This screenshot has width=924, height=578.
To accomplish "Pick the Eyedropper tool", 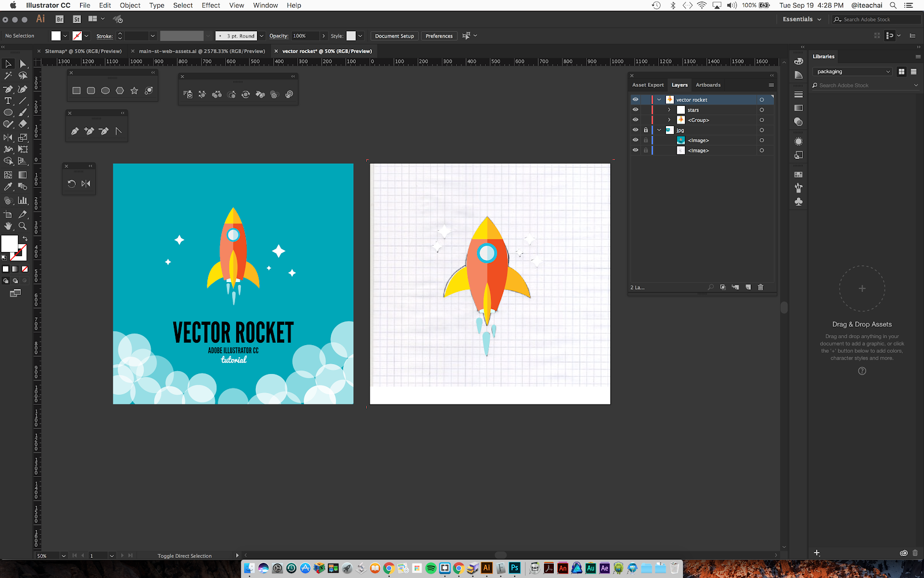I will [8, 187].
